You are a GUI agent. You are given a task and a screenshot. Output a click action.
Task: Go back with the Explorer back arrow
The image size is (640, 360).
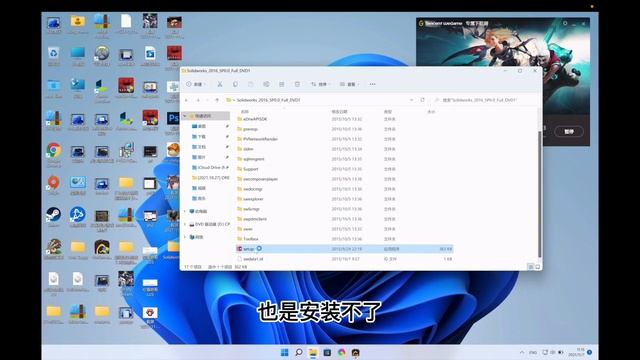187,100
